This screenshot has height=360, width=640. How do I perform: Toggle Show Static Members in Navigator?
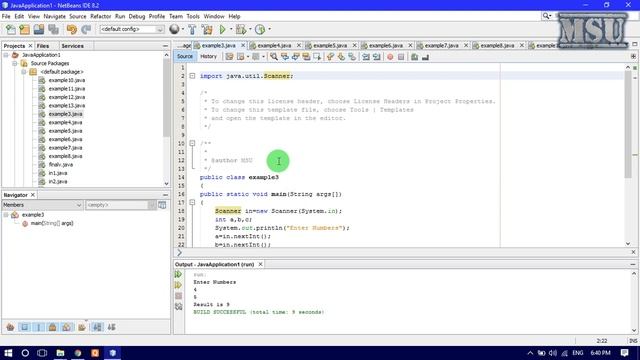39,327
